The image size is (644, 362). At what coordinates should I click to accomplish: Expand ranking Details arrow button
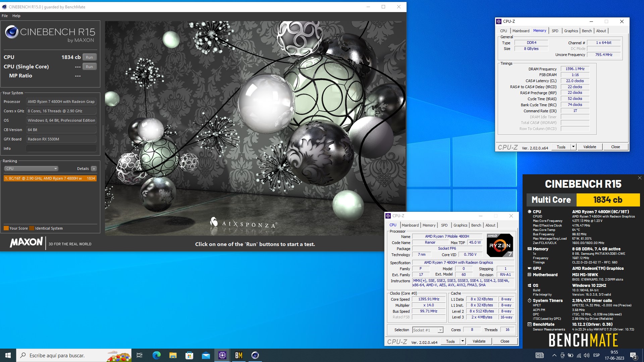click(94, 169)
